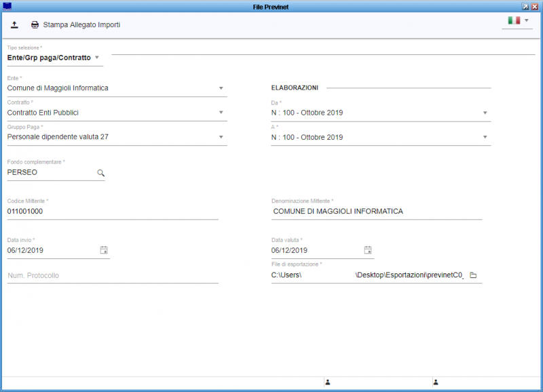Click the Fondo complementare search magnifier icon
The height and width of the screenshot is (392, 543).
(x=100, y=173)
